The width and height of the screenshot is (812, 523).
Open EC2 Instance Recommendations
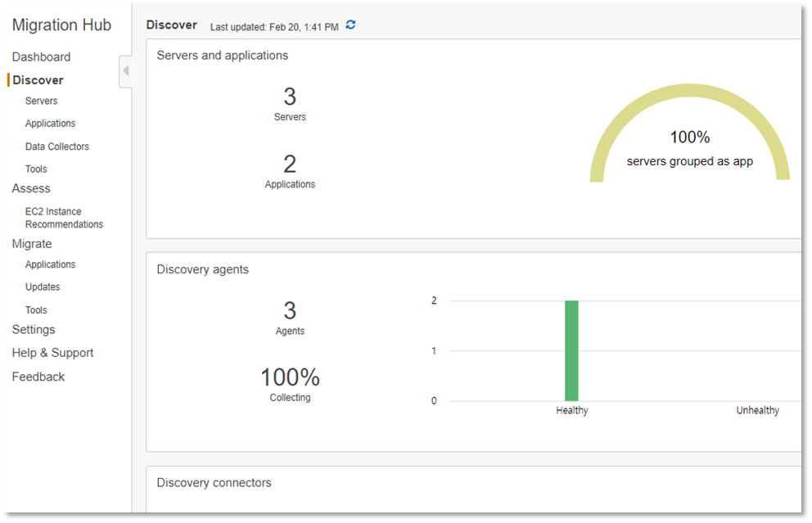pos(64,218)
